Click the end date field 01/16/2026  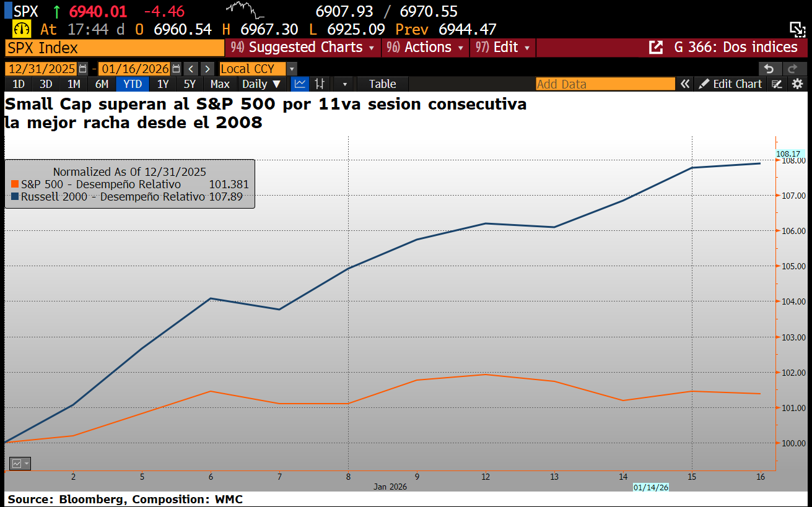[135, 69]
